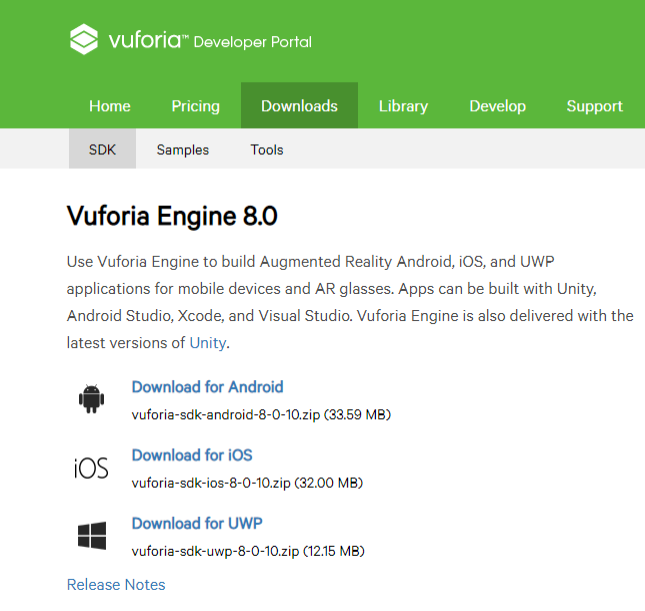Open the Tools sub-tab
Screen dimensions: 645x611
point(267,150)
